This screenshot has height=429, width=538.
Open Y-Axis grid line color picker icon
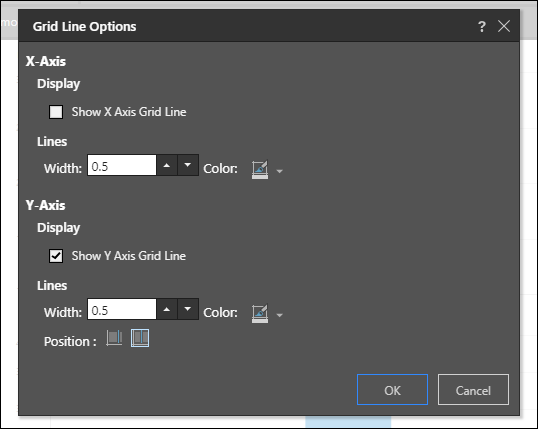pyautogui.click(x=260, y=314)
